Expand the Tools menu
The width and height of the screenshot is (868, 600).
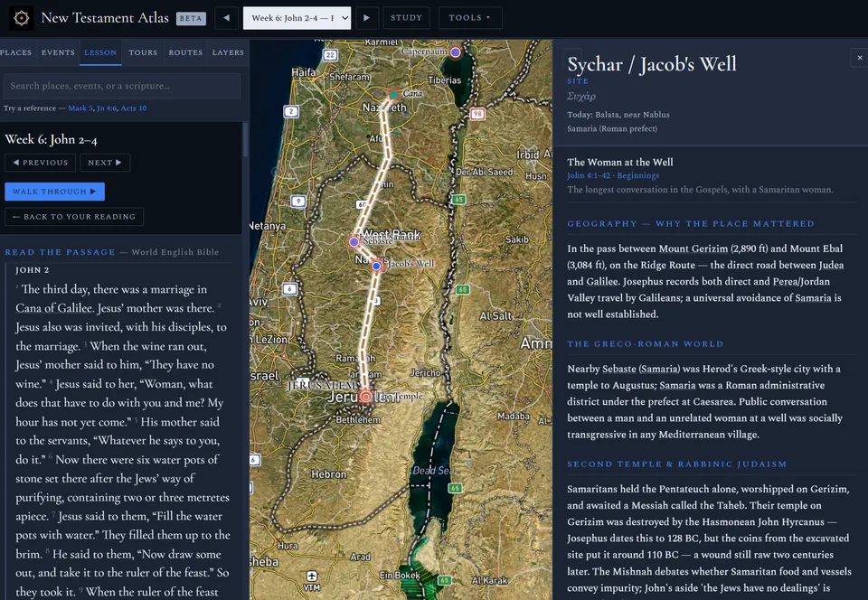(x=470, y=18)
